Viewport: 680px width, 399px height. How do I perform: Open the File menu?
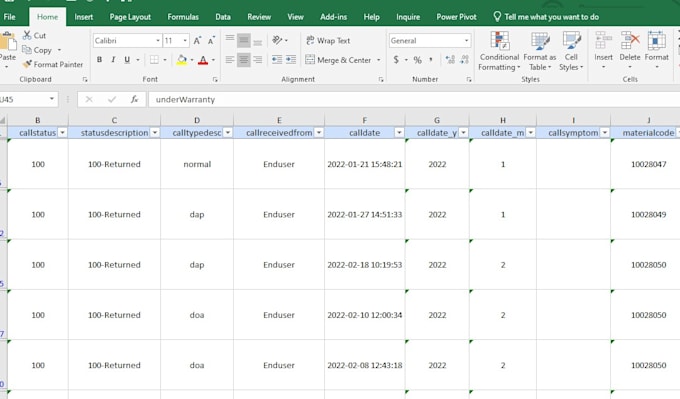tap(9, 17)
